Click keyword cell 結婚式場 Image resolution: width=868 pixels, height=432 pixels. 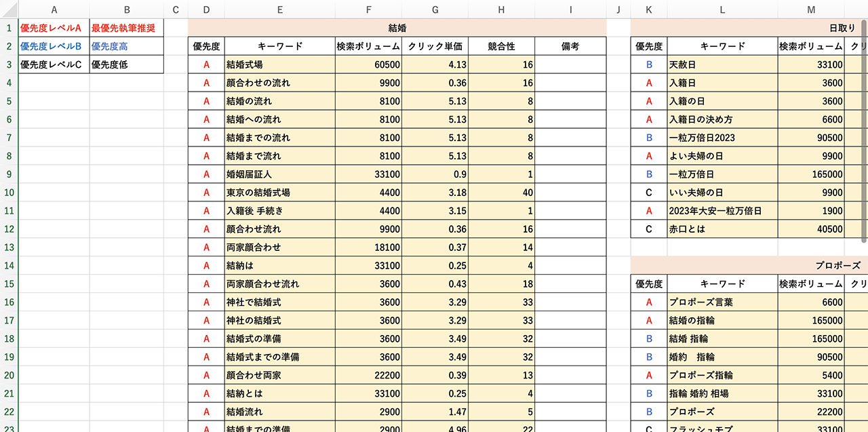(x=280, y=64)
